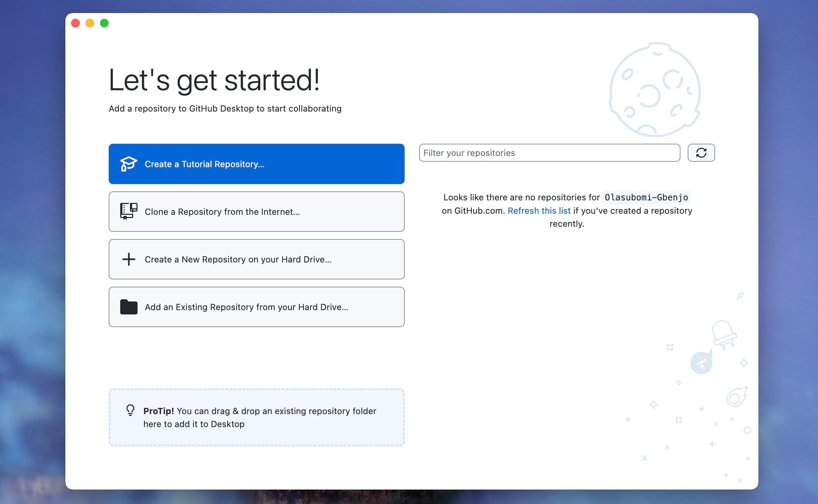Click the Olasubomi-Gbenjo username text
The image size is (818, 504).
[646, 197]
